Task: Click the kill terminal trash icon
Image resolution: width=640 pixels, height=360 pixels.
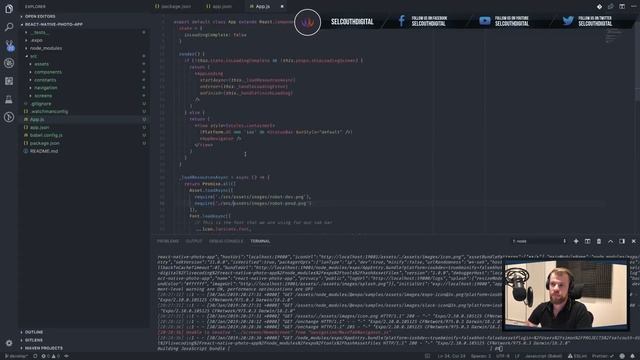Action: pos(599,241)
